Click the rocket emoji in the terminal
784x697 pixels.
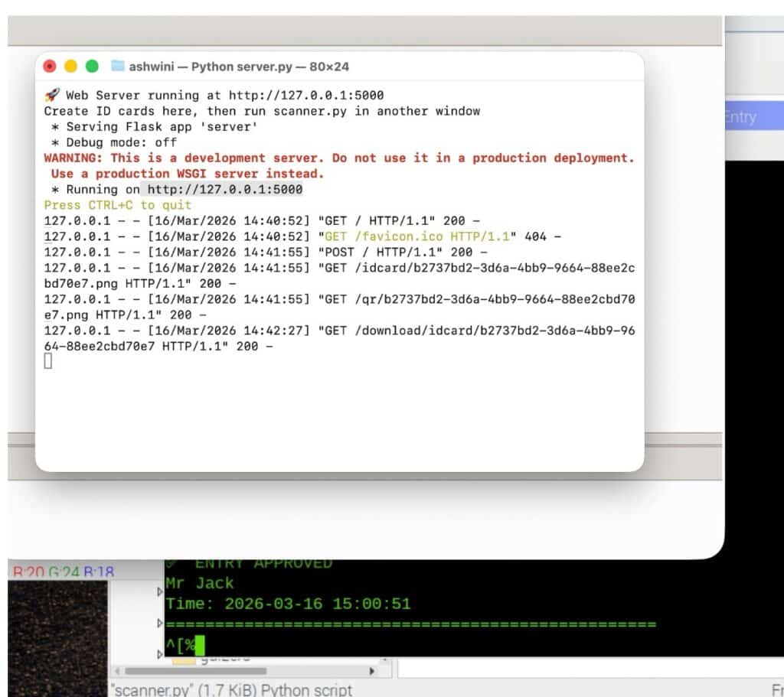click(x=51, y=96)
